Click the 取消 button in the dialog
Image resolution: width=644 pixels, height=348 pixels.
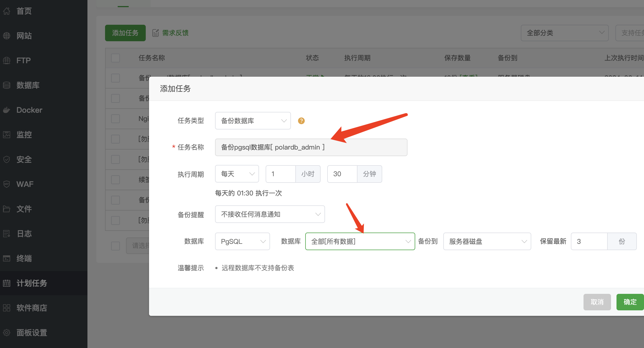point(597,302)
